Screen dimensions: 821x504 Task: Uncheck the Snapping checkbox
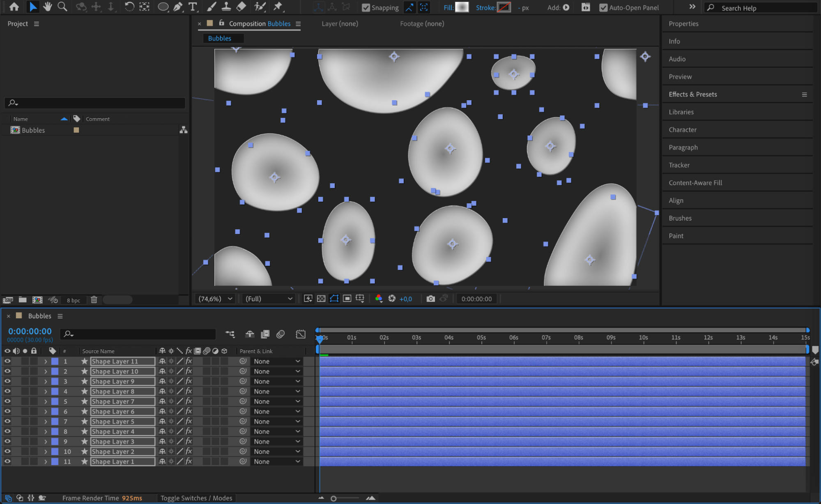(x=366, y=8)
